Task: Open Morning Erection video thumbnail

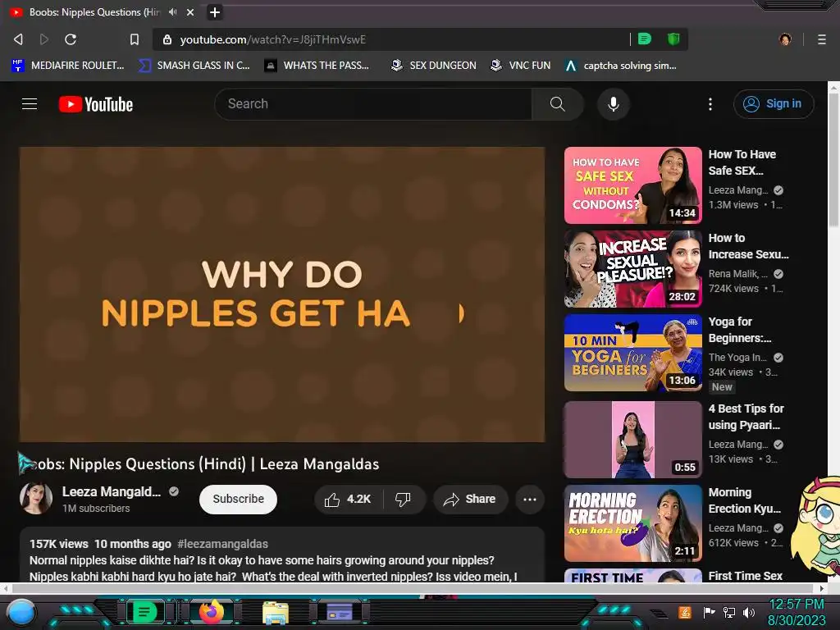Action: pos(633,523)
